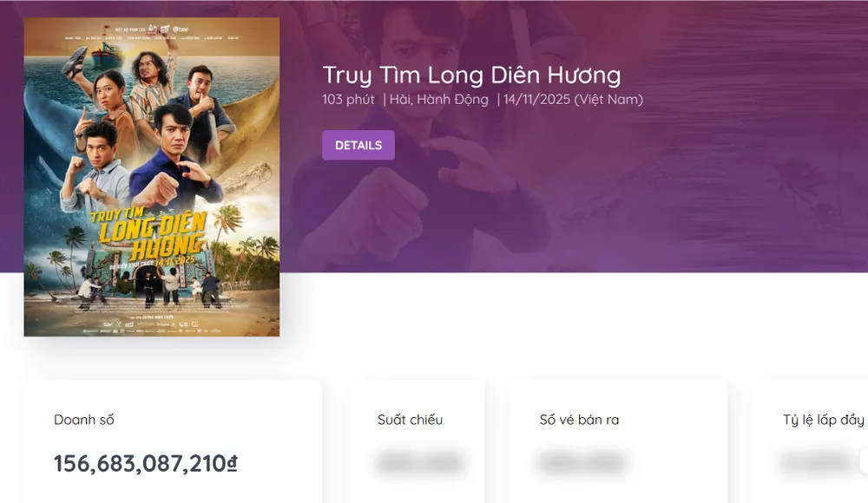Click the Doanh số card header label
Image resolution: width=868 pixels, height=503 pixels.
[84, 420]
